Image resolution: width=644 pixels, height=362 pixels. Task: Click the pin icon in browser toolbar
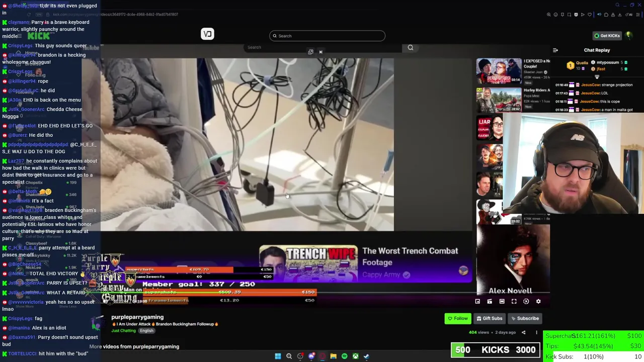click(562, 15)
